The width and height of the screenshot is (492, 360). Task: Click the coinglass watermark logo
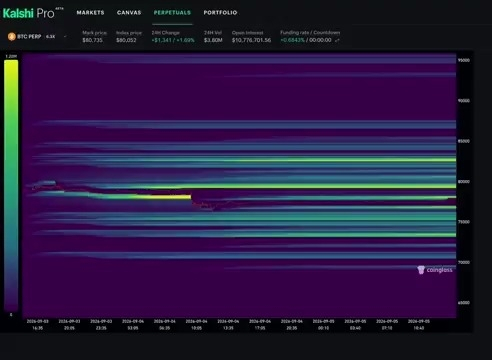tap(435, 270)
